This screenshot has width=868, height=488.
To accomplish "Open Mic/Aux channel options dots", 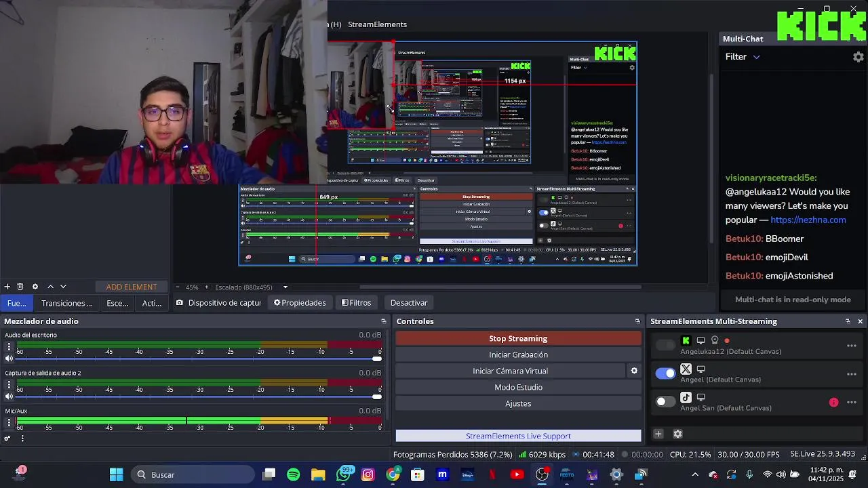I will pos(9,422).
